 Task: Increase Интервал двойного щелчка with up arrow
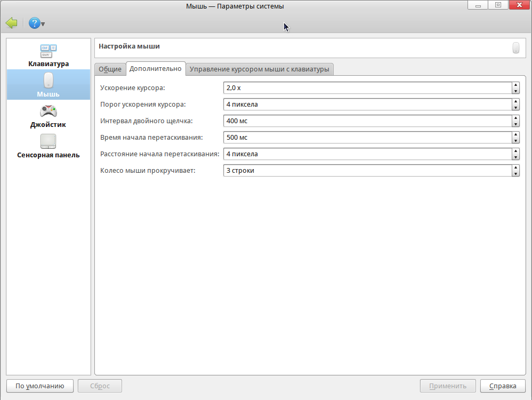pyautogui.click(x=515, y=118)
